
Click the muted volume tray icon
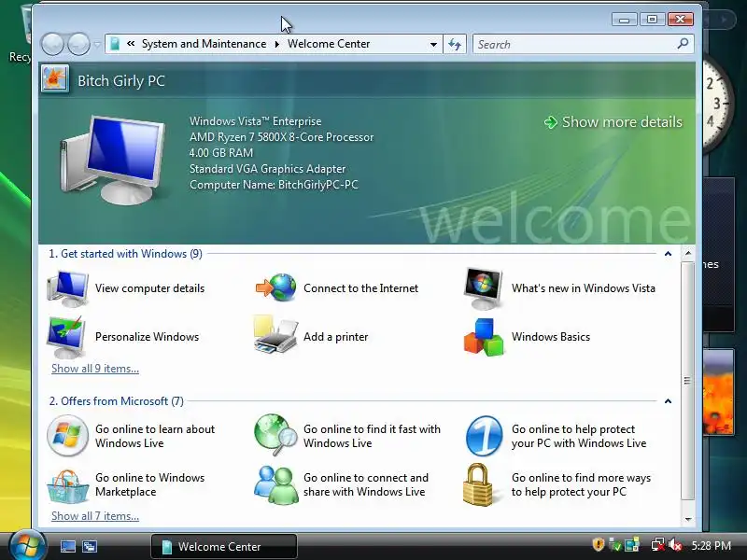[x=675, y=545]
